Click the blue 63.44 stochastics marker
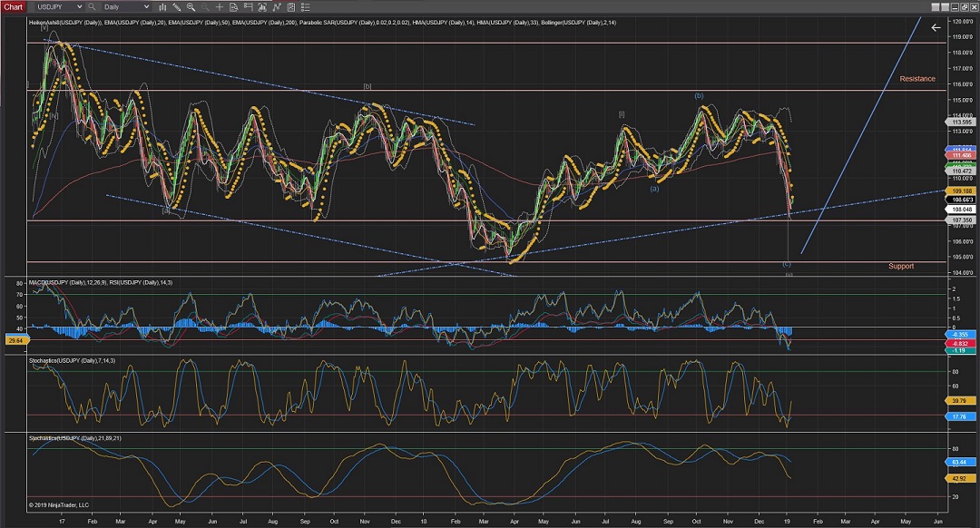 click(x=962, y=463)
